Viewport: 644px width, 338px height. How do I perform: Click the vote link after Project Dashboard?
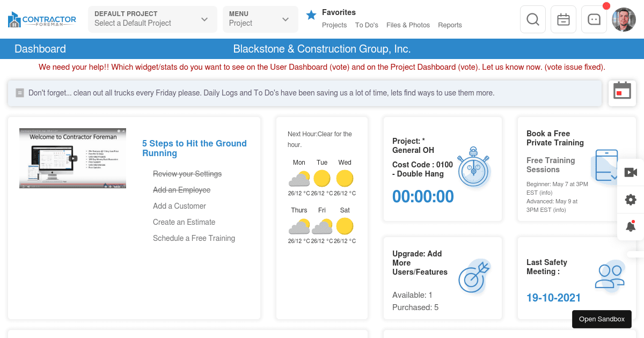(x=467, y=67)
